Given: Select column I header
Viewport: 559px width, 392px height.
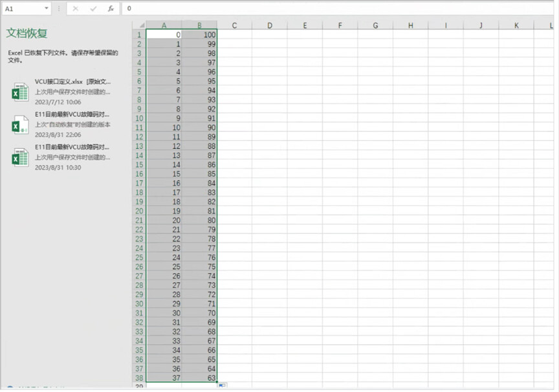Looking at the screenshot, I should pyautogui.click(x=446, y=25).
